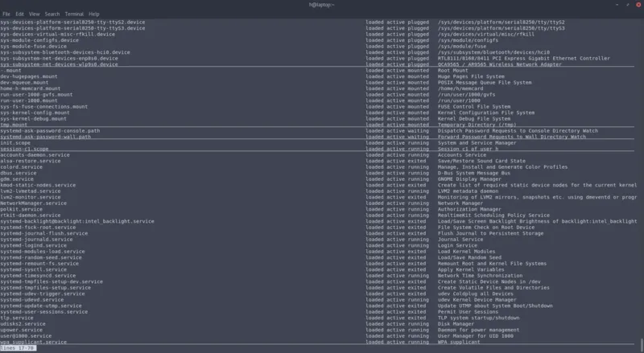Minimize the terminal window
This screenshot has height=353, width=644.
pos(617,5)
